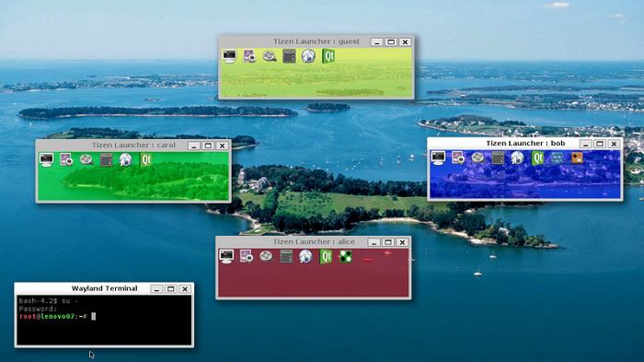Open the orange board game icon in bob launcher
The image size is (644, 362).
click(577, 158)
